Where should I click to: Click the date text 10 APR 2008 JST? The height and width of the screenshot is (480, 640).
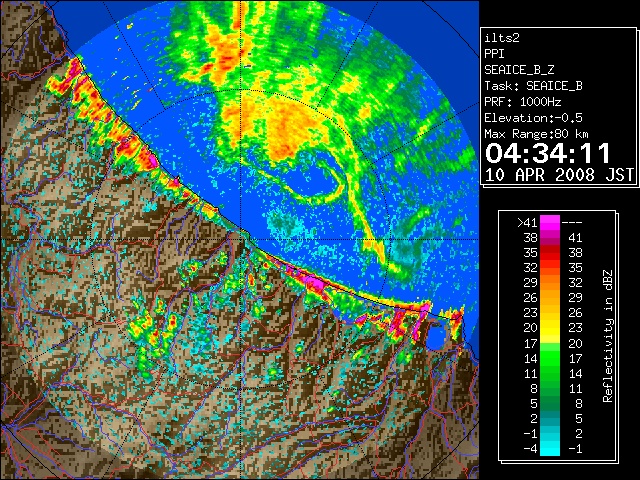[x=559, y=175]
